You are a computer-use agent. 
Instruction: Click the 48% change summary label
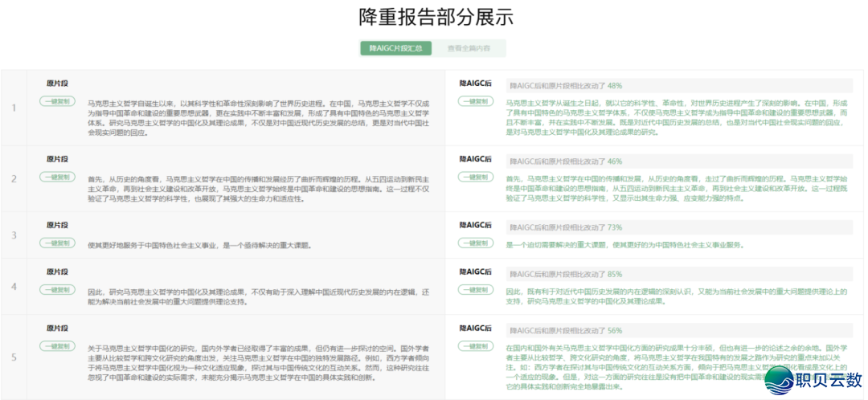point(566,85)
